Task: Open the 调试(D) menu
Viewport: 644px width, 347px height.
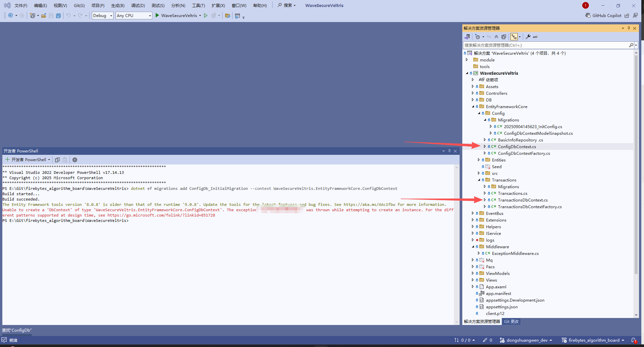Action: [x=138, y=5]
